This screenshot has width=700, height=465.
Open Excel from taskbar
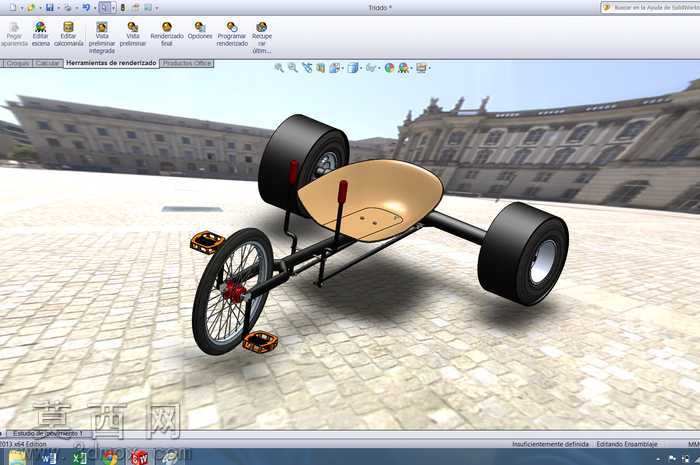[79, 457]
